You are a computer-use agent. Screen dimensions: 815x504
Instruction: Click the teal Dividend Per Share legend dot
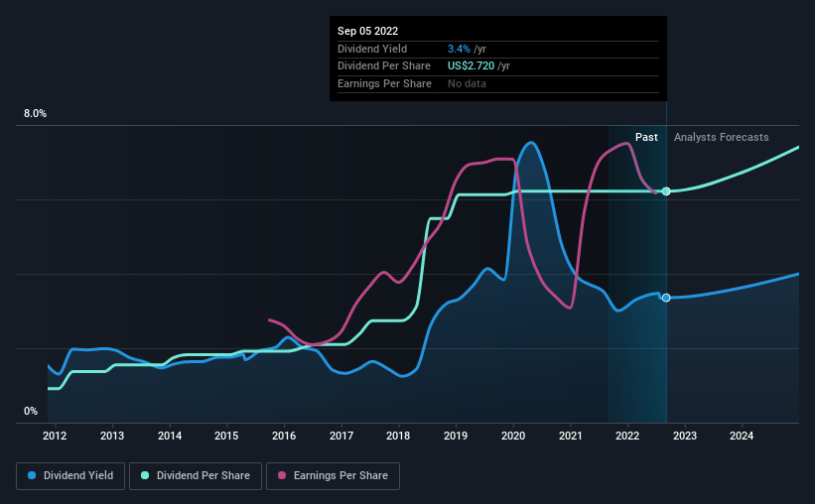tap(145, 475)
